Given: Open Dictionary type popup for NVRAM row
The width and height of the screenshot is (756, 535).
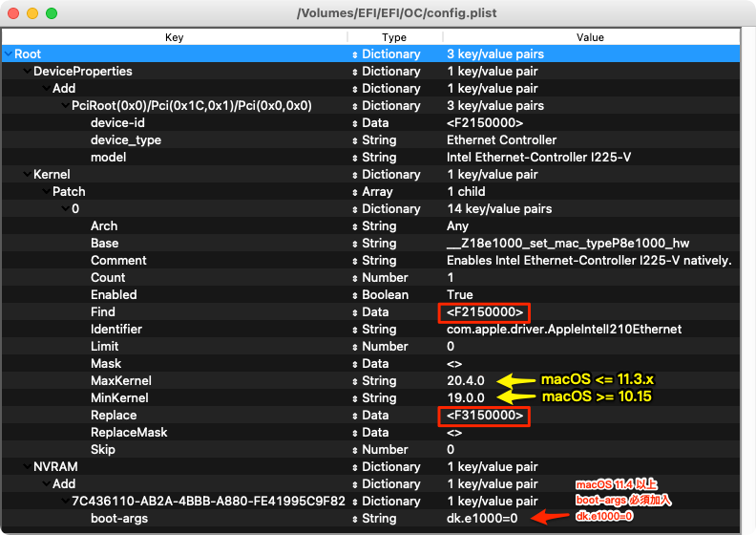Looking at the screenshot, I should pyautogui.click(x=387, y=467).
